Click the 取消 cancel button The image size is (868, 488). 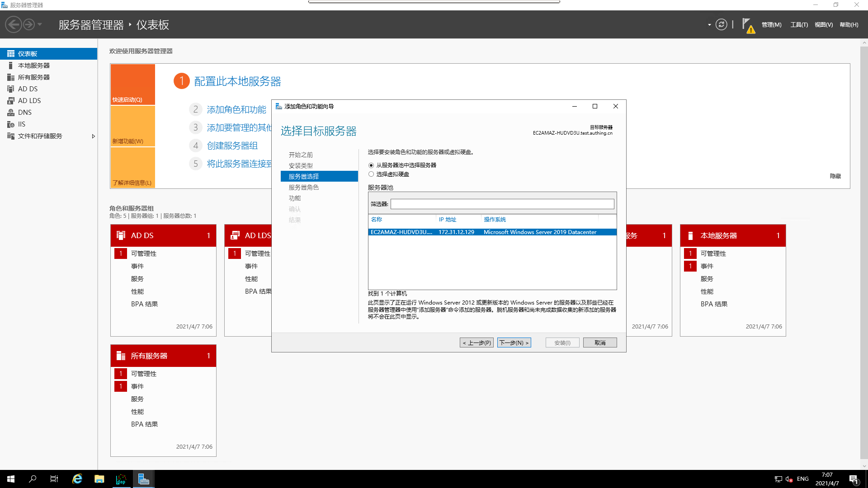pos(599,343)
